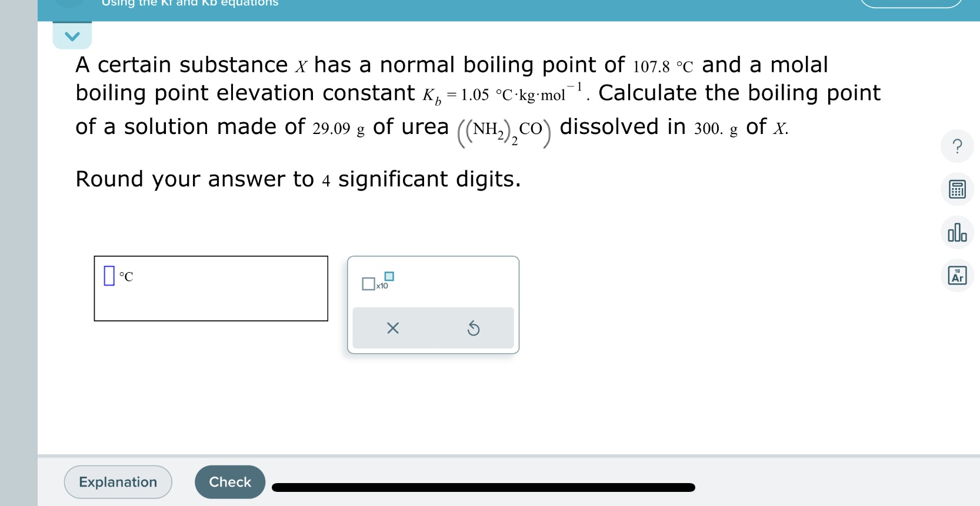Image resolution: width=980 pixels, height=506 pixels.
Task: Select the 'Using the Kf and Kb equations' title
Action: [189, 5]
